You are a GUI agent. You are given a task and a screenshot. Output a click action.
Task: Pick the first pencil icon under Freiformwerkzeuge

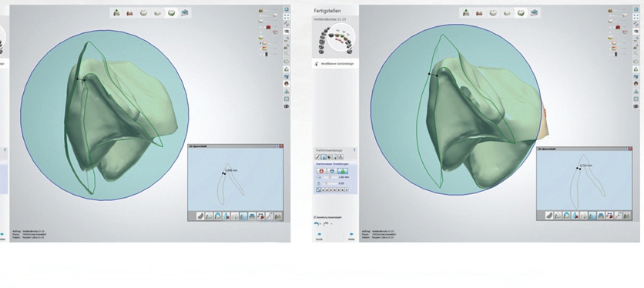point(317,157)
